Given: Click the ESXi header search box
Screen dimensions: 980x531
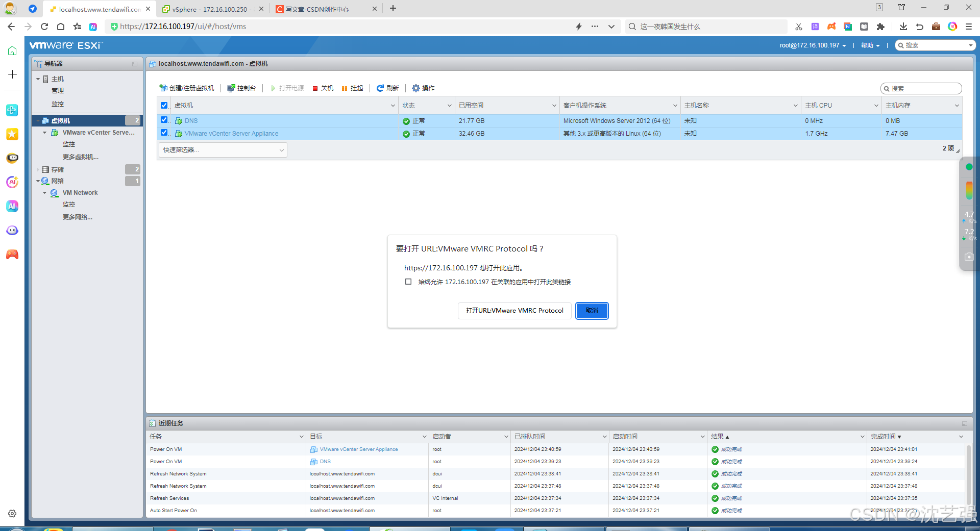Looking at the screenshot, I should point(935,45).
